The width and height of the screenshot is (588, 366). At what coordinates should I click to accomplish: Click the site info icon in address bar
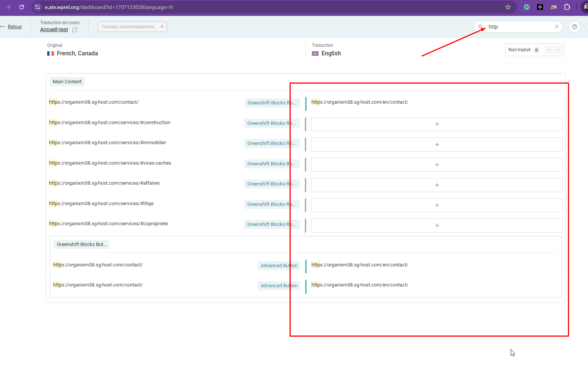point(38,7)
